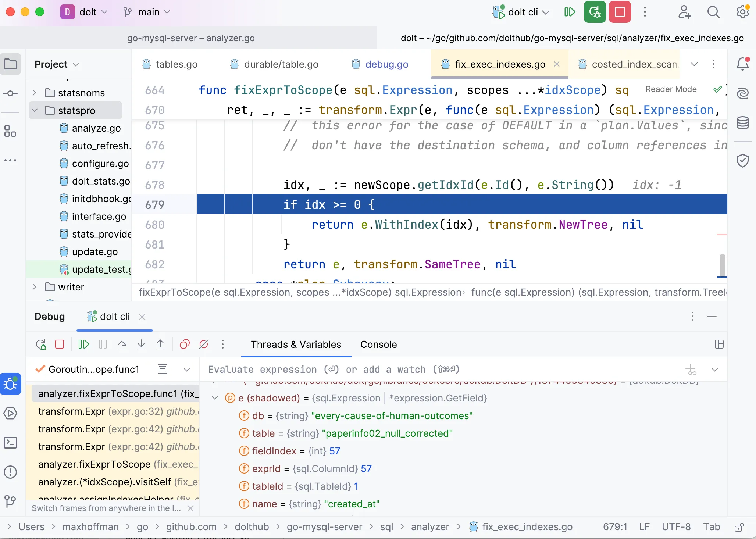The height and width of the screenshot is (539, 756).
Task: Expand the statsnoms folder
Action: click(35, 93)
